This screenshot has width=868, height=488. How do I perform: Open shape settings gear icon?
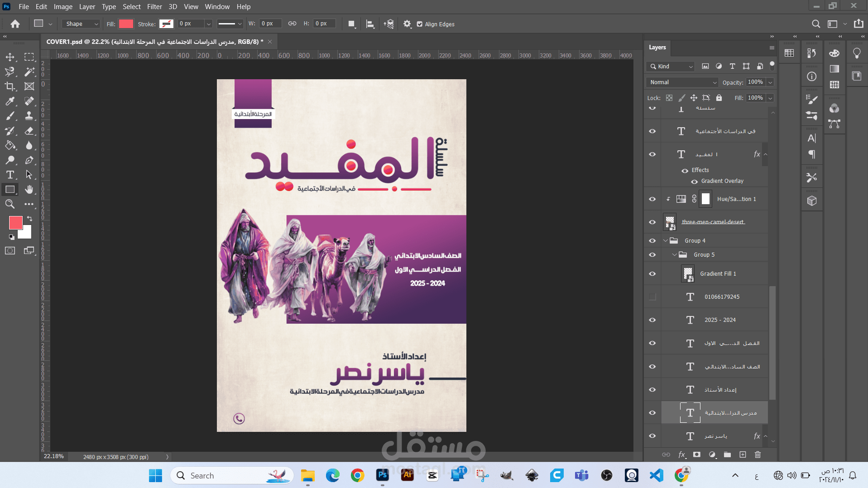pos(407,24)
